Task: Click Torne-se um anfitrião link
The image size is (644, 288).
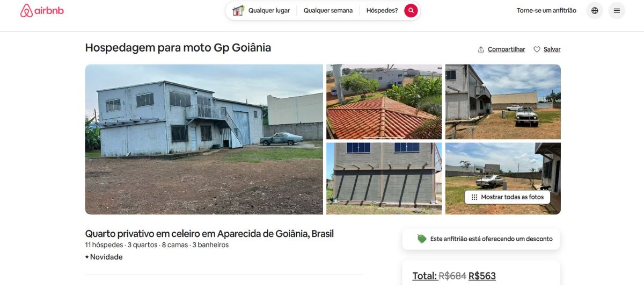Action: pyautogui.click(x=546, y=10)
